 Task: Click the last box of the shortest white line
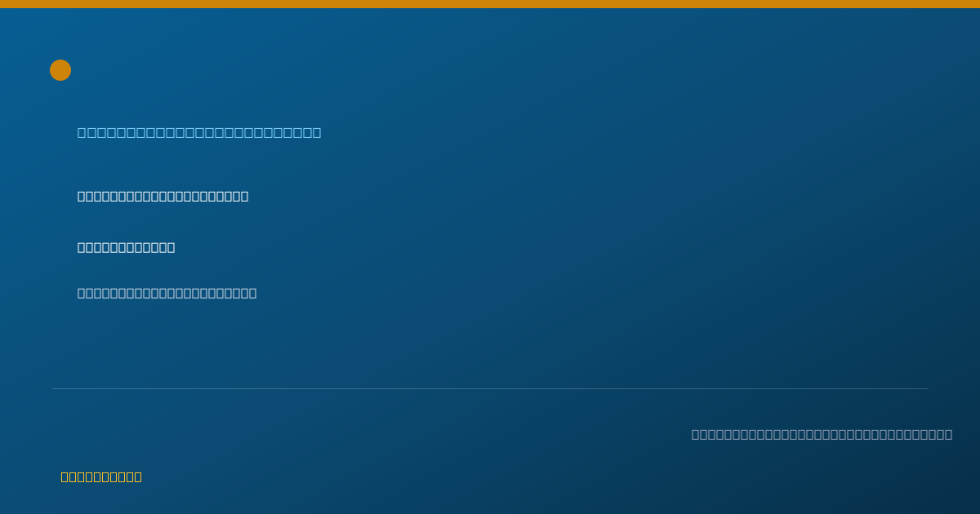point(171,247)
